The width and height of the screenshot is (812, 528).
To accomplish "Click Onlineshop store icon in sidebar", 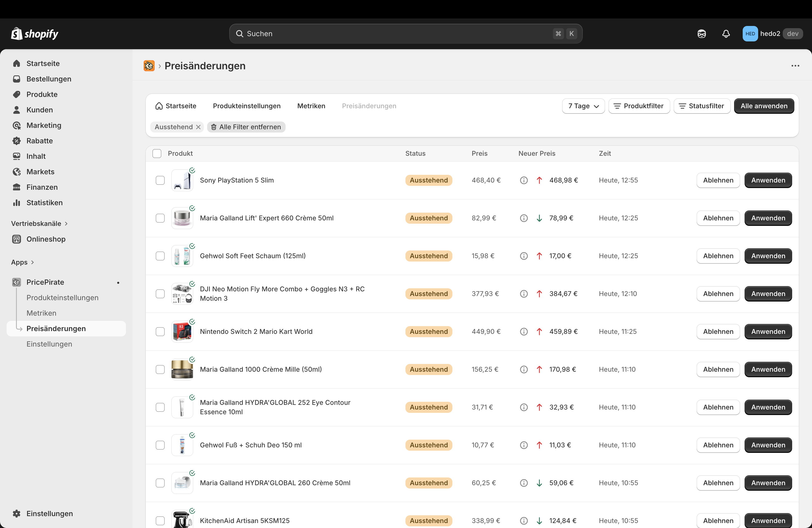I will (16, 239).
